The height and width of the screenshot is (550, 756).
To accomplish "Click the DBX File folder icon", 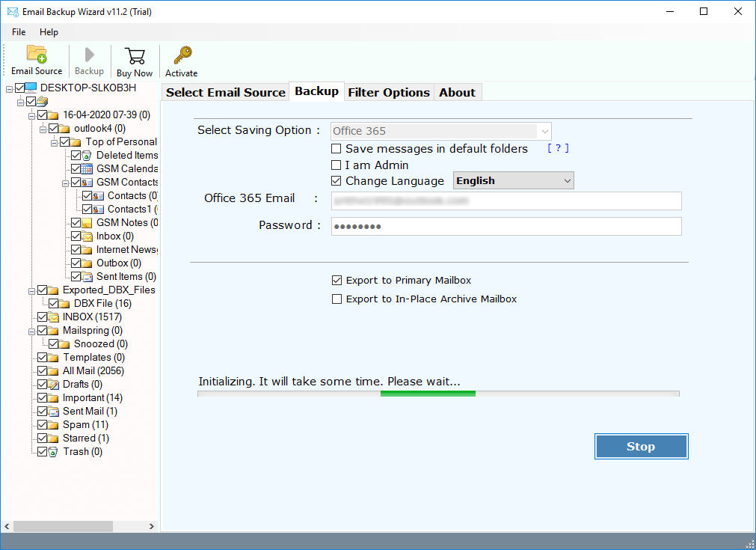I will [64, 304].
